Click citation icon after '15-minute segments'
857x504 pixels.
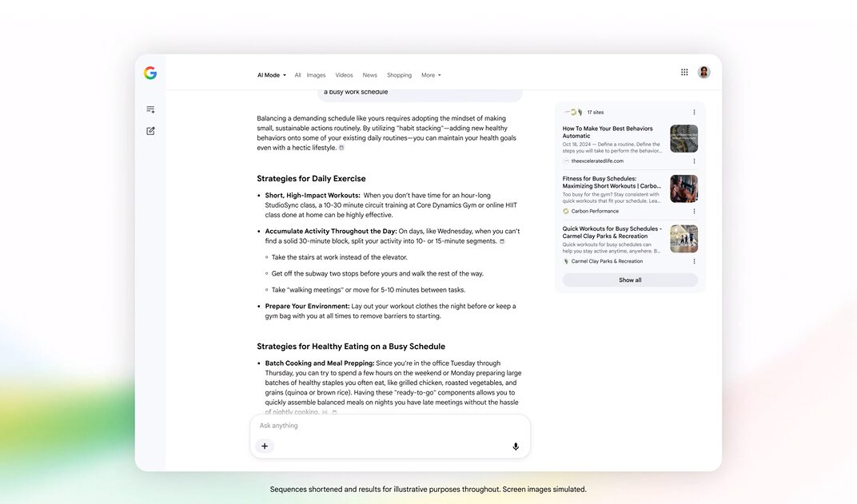502,241
